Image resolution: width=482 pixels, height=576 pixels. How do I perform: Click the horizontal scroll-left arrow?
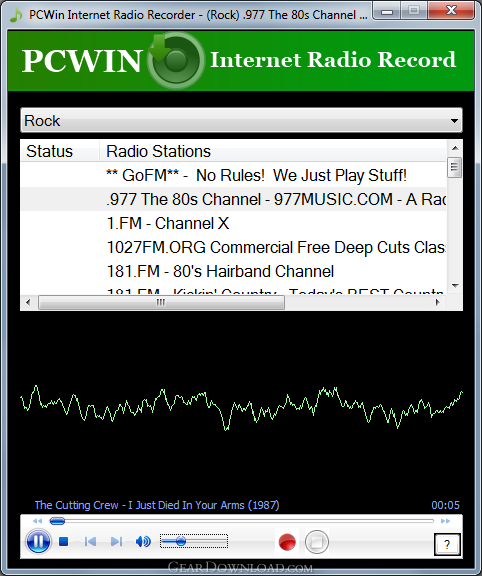pos(28,302)
